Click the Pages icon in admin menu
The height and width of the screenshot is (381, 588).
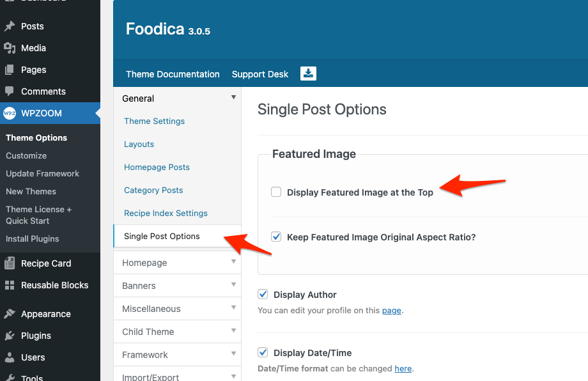(x=10, y=70)
